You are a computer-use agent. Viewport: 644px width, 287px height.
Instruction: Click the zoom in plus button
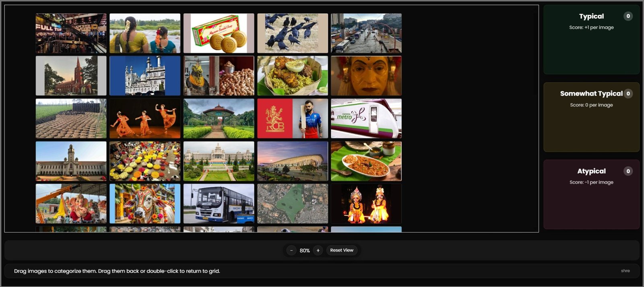point(318,250)
